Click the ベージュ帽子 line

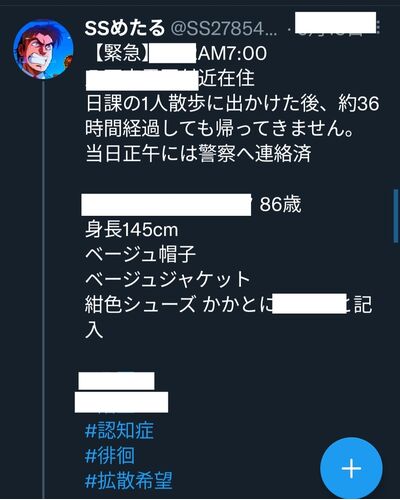point(140,255)
